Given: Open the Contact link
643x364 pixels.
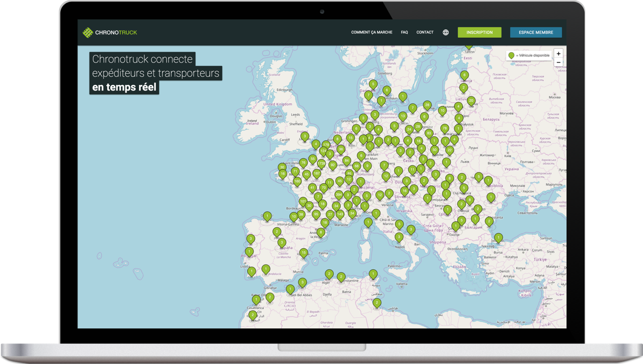Looking at the screenshot, I should (x=425, y=32).
